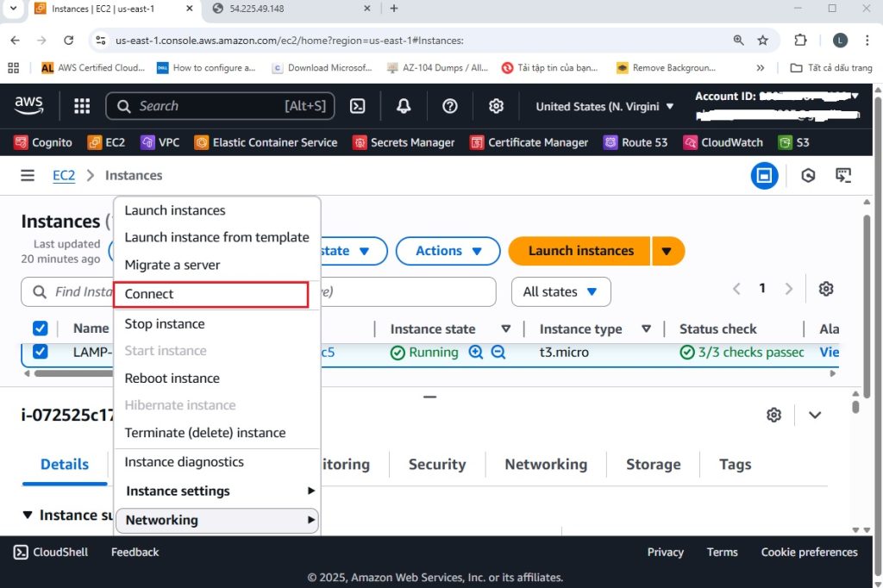
Task: Switch to the Networking details tab
Action: [546, 464]
